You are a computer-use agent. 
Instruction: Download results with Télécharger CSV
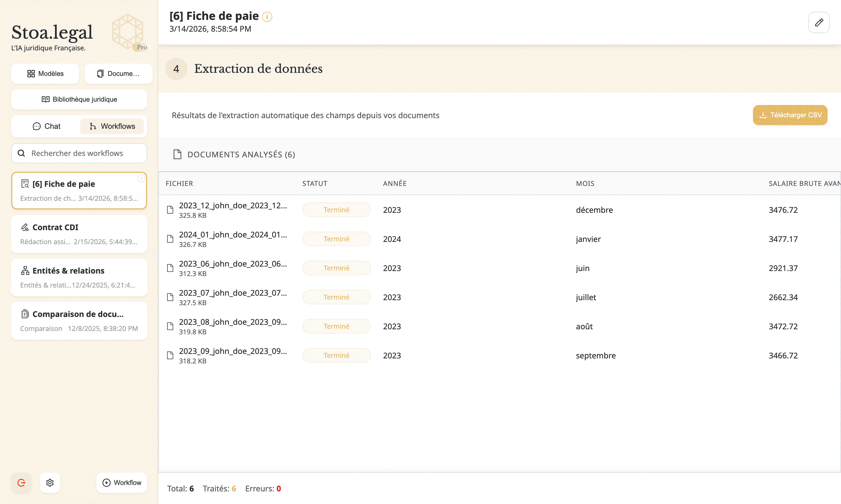pos(790,115)
